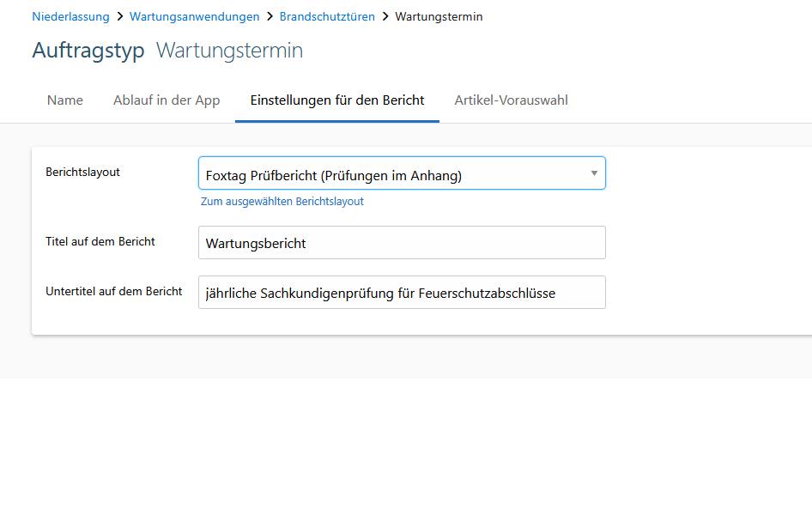The width and height of the screenshot is (812, 515).
Task: Click the Untertitel auf dem Bericht label
Action: click(x=113, y=291)
